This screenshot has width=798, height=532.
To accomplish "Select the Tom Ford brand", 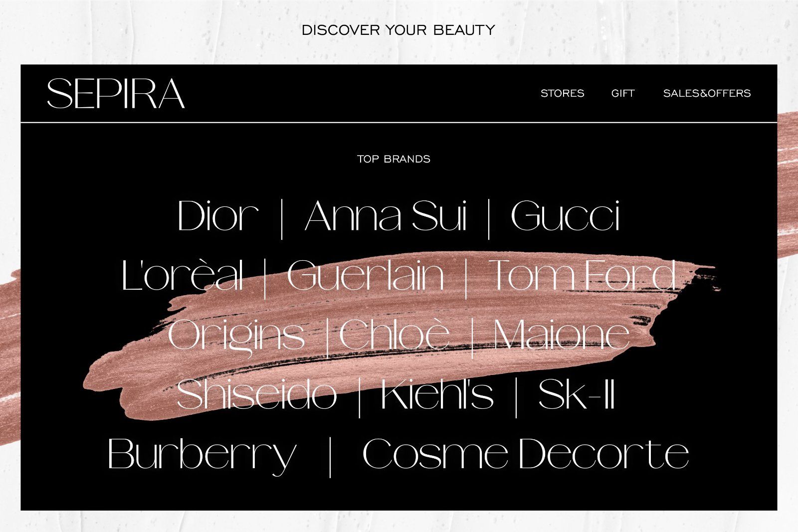I will 582,275.
